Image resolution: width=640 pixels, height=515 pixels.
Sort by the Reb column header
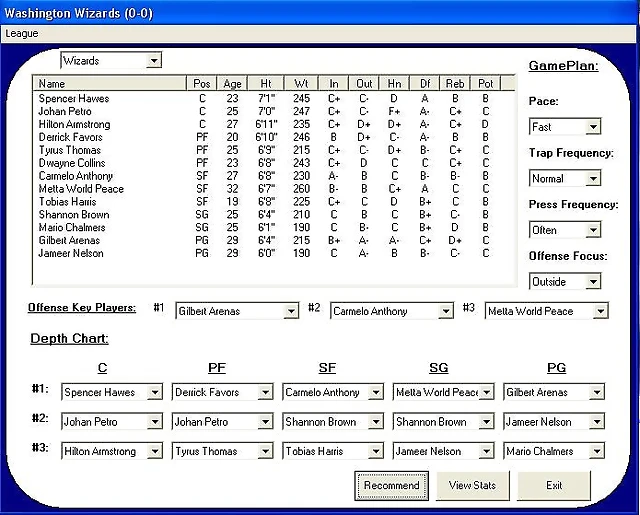(x=455, y=84)
